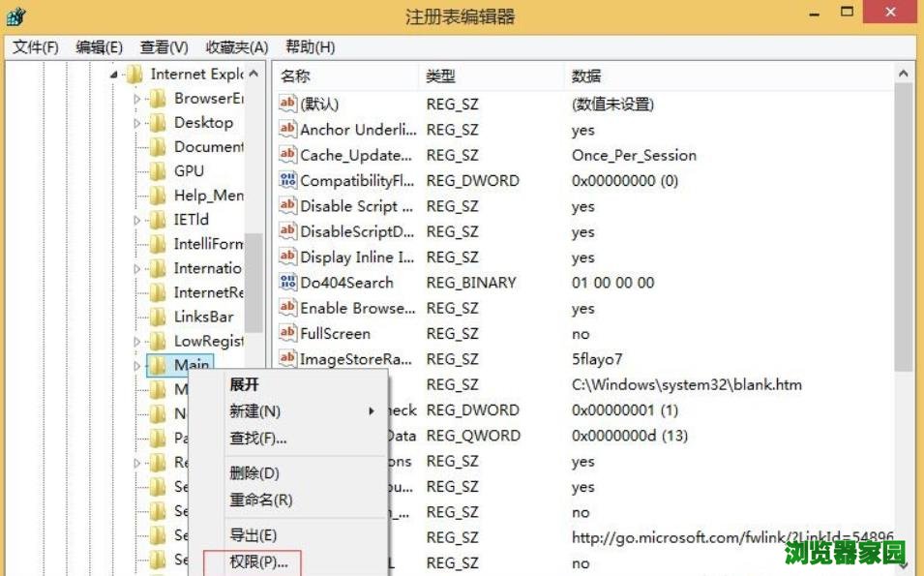Choose 导出(E) in the context menu
The height and width of the screenshot is (576, 924).
tap(255, 533)
